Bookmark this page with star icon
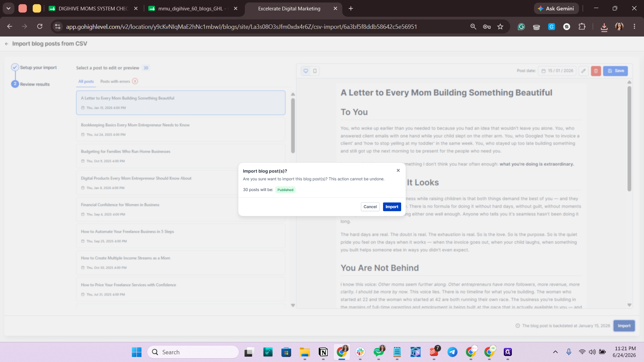This screenshot has height=362, width=644. pos(500,26)
